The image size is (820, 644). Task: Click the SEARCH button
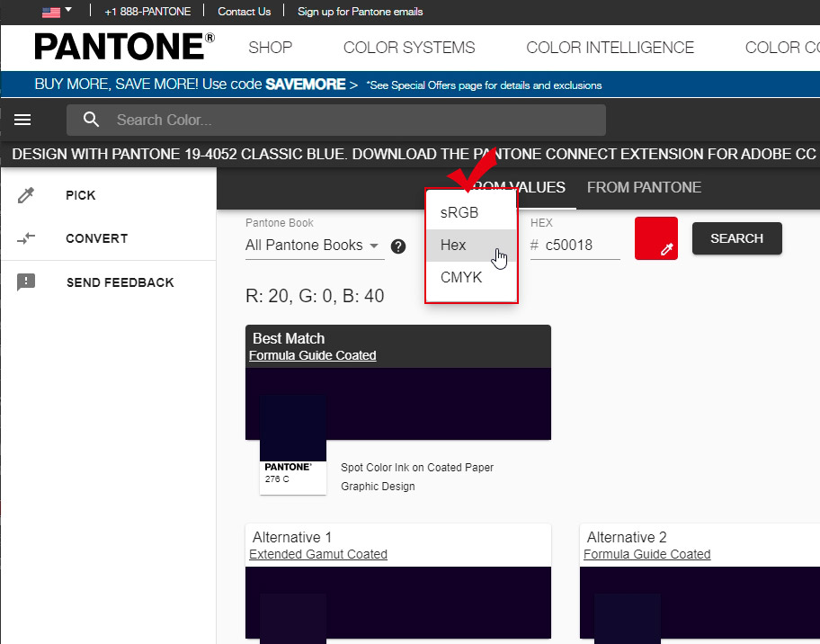tap(737, 238)
